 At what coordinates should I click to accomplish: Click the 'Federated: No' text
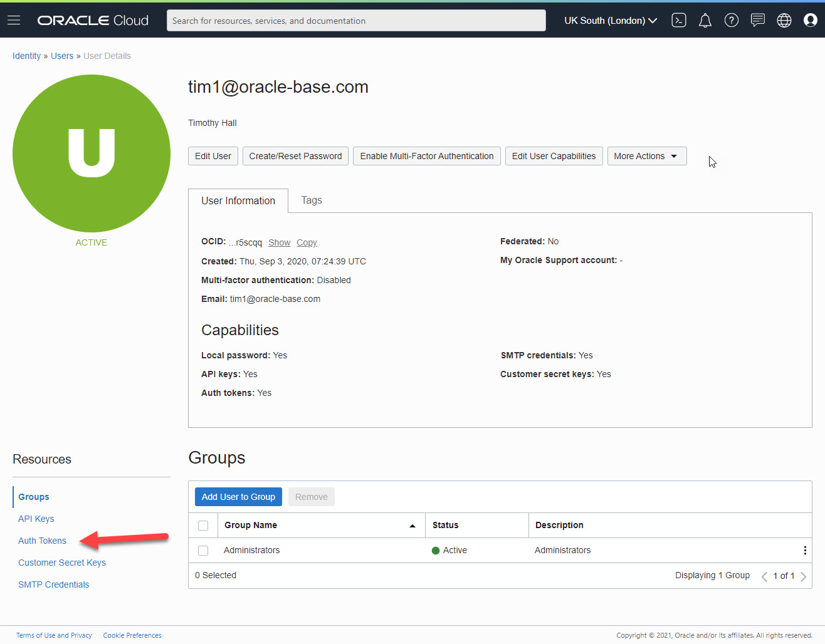click(529, 241)
